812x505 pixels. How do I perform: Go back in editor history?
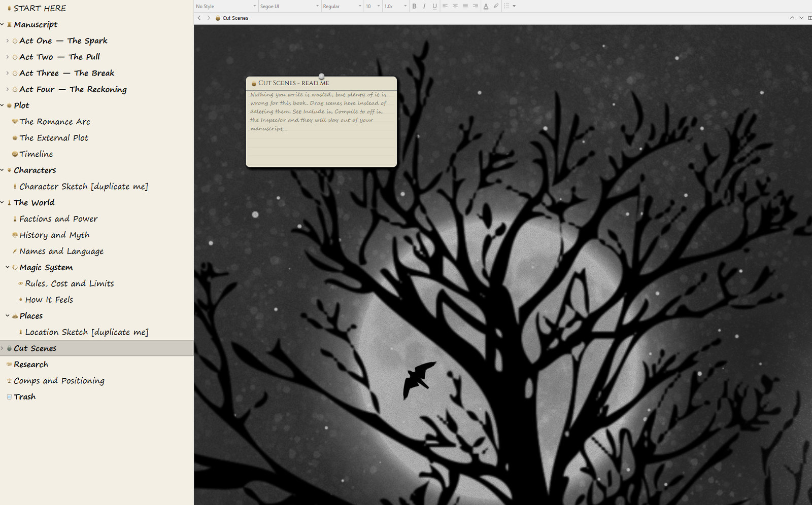[x=199, y=18]
